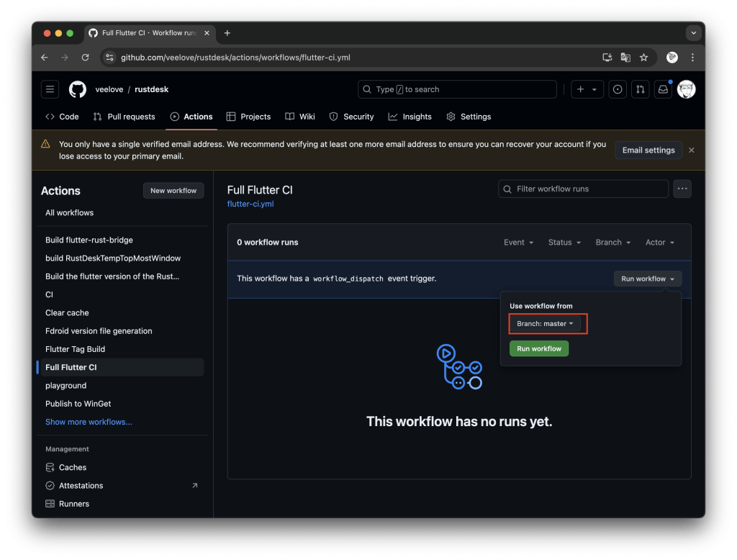Open the notifications inbox
This screenshot has width=737, height=560.
point(663,89)
